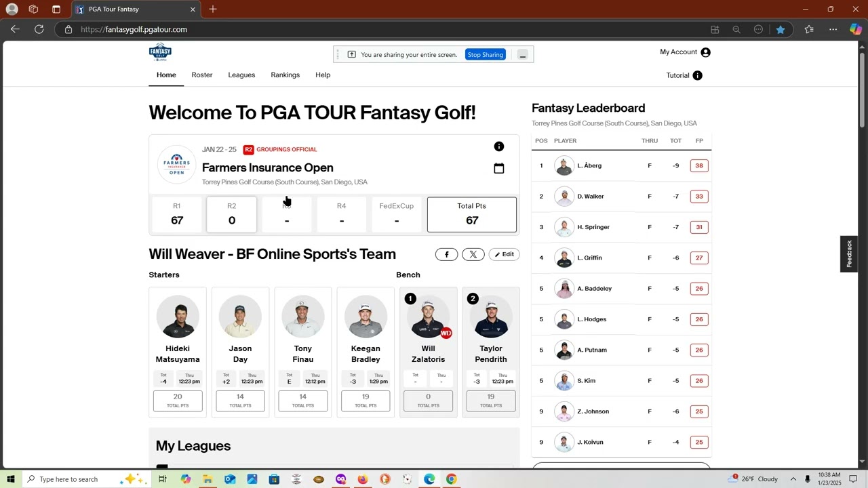
Task: Click L. Griffin's 27 fantasy points
Action: point(699,258)
